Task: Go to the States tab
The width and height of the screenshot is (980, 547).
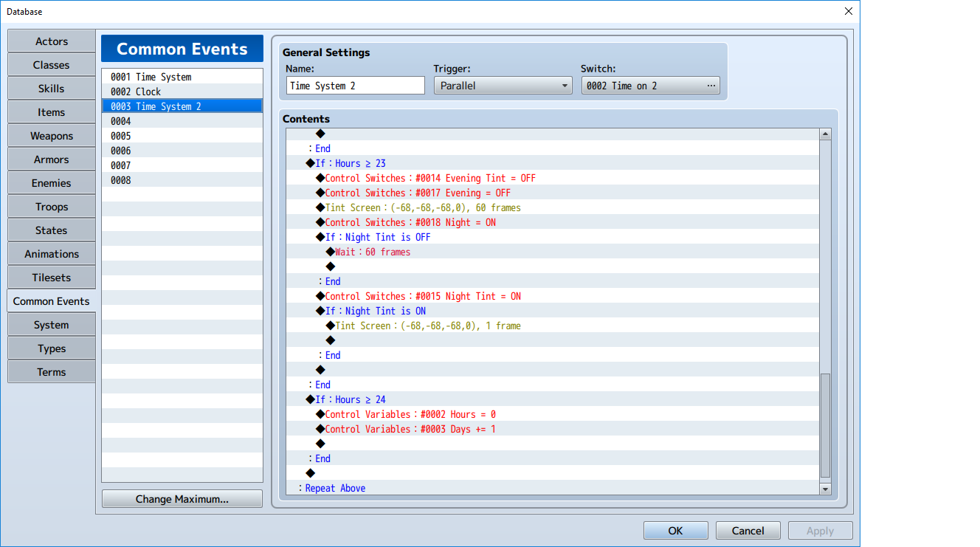Action: (x=52, y=230)
